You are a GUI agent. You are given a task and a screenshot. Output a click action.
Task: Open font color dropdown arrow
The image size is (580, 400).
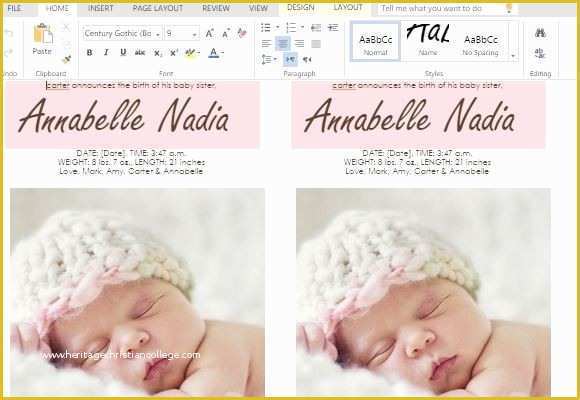[223, 53]
